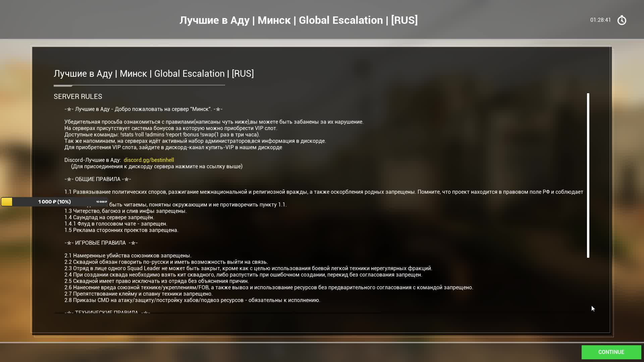Click star icon after ИГРОВЫЕ ПРАВИЛА heading

click(x=133, y=243)
